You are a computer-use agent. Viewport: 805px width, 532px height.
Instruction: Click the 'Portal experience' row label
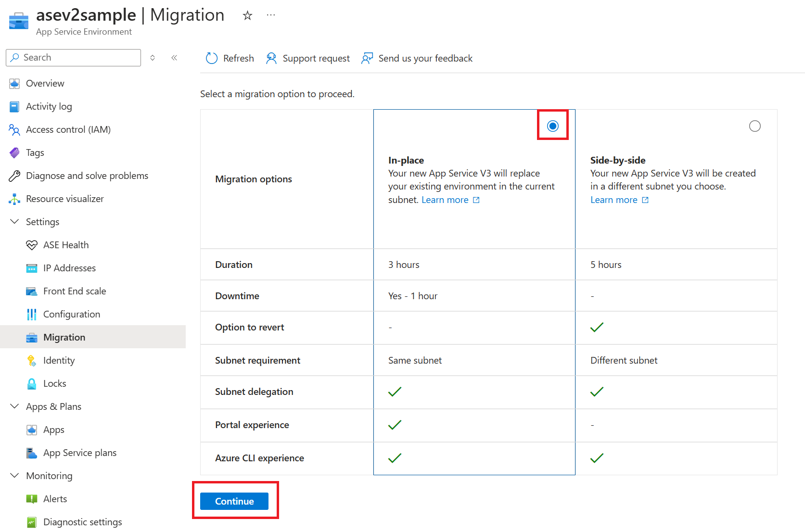tap(252, 425)
